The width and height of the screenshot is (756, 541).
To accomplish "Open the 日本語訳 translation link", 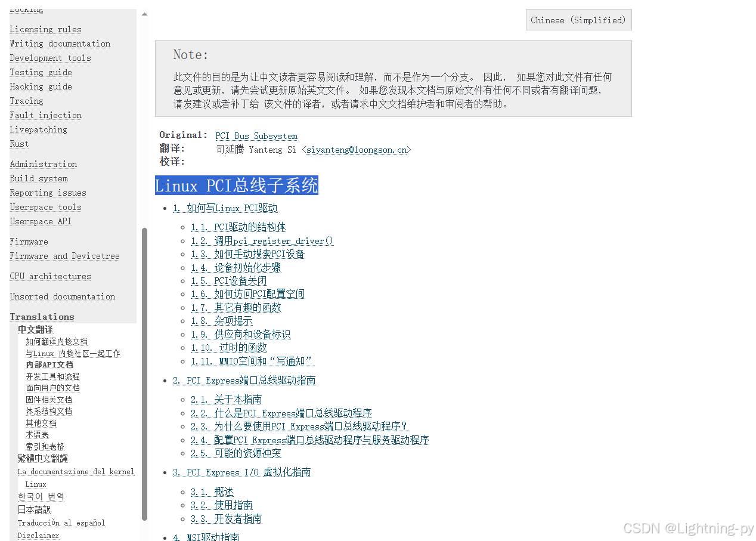I will 34,509.
